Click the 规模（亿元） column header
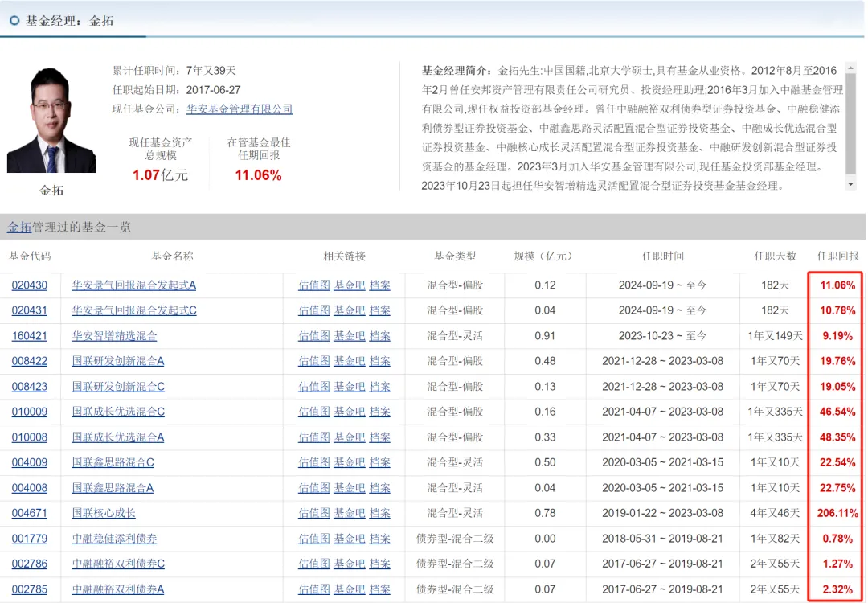Screen dimensions: 868x603 tap(543, 256)
